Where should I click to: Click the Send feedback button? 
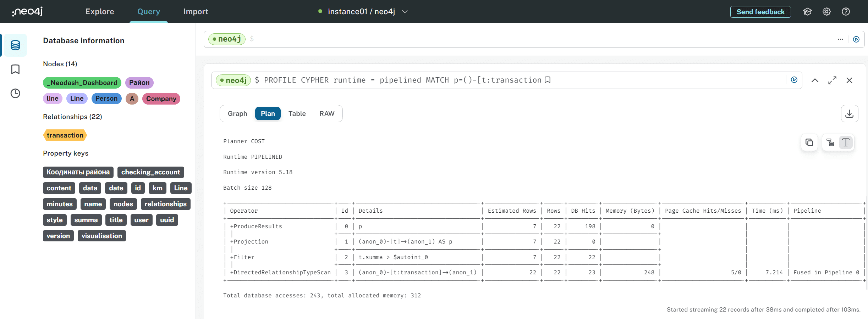(760, 12)
